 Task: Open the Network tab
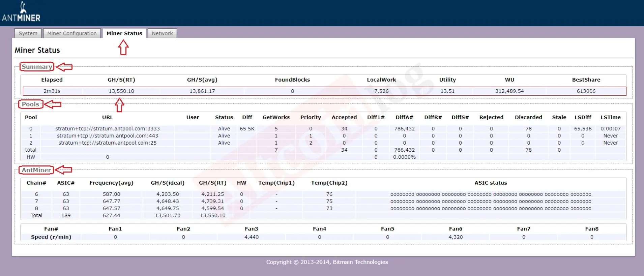162,33
